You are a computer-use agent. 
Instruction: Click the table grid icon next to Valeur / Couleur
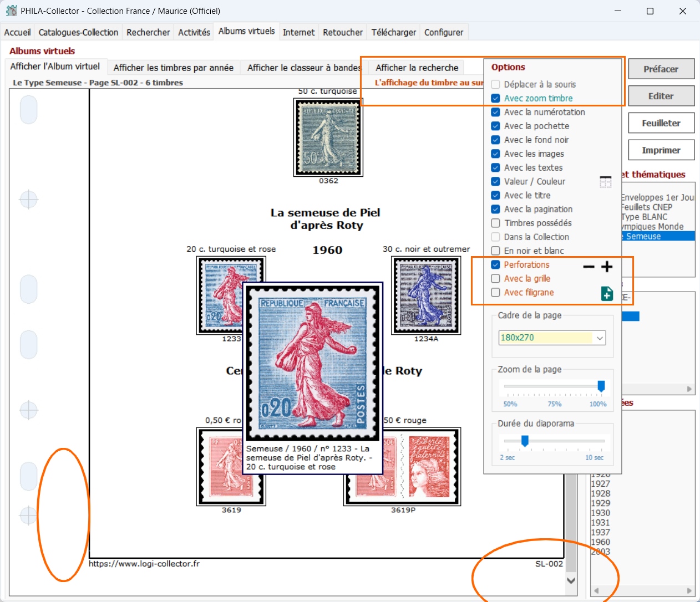(x=606, y=182)
